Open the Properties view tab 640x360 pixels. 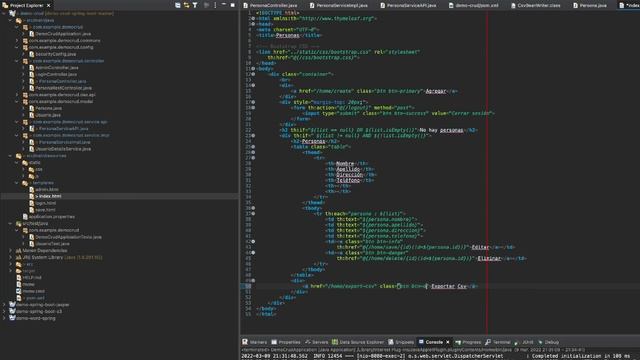[286, 342]
